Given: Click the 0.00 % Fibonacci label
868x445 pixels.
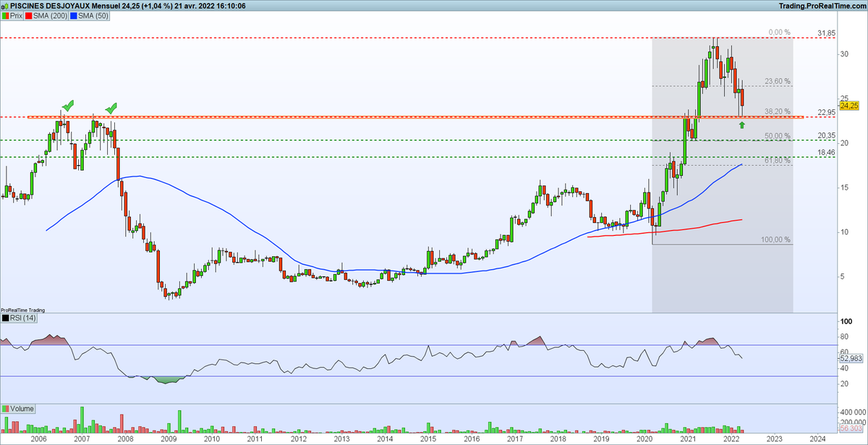Looking at the screenshot, I should (x=779, y=33).
